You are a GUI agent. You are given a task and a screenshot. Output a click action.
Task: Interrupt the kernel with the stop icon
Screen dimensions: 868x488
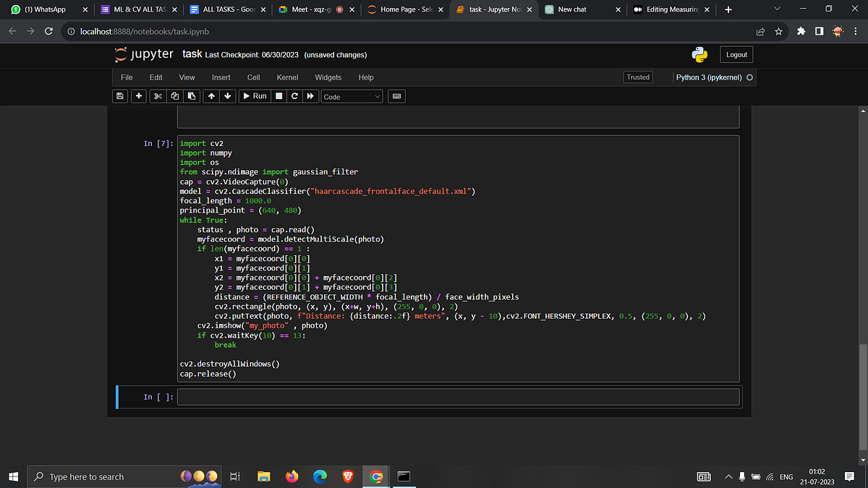(x=279, y=96)
